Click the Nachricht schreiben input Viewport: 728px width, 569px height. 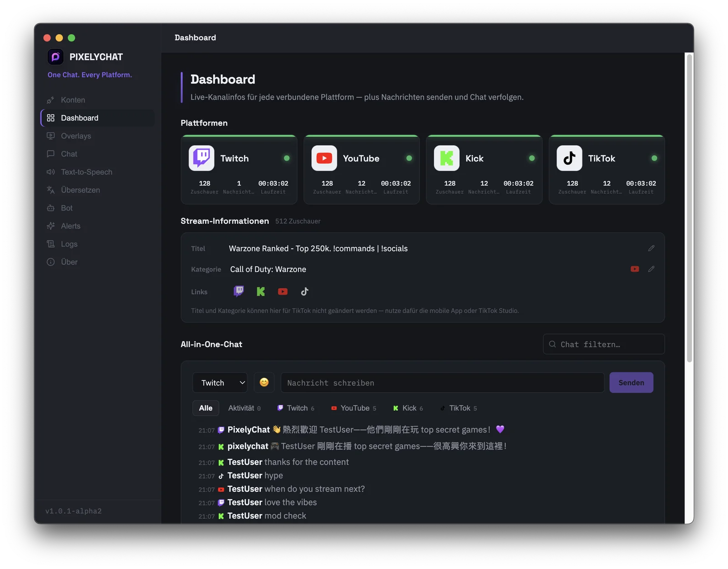pyautogui.click(x=442, y=383)
